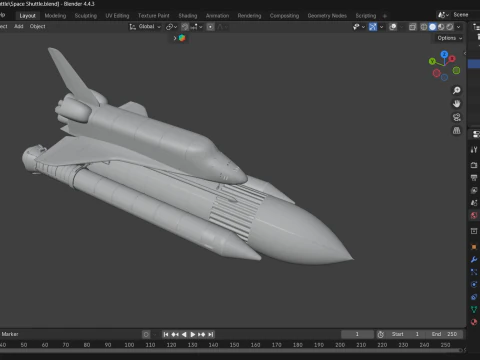The image size is (480, 360).
Task: Toggle proportional editing in the header
Action: coord(210,27)
